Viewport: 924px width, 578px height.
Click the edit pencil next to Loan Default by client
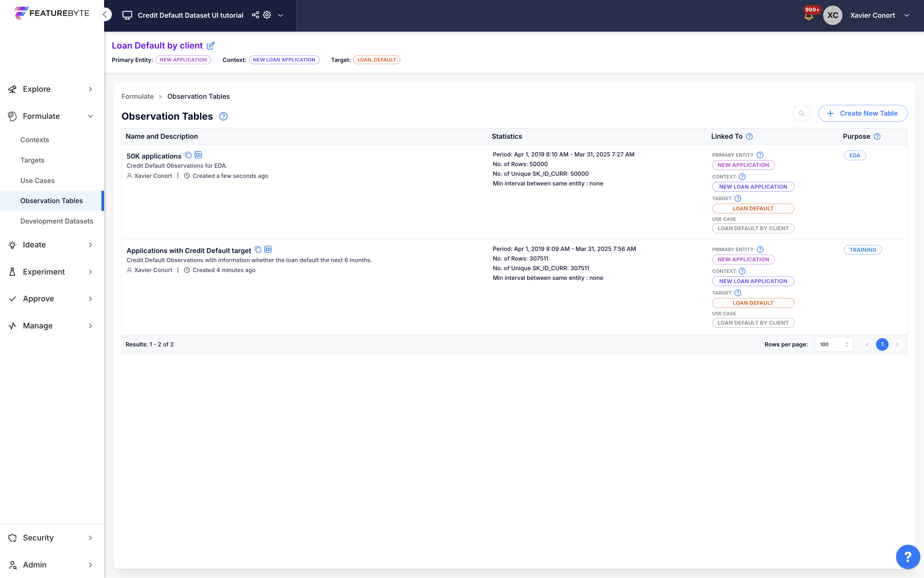(211, 46)
